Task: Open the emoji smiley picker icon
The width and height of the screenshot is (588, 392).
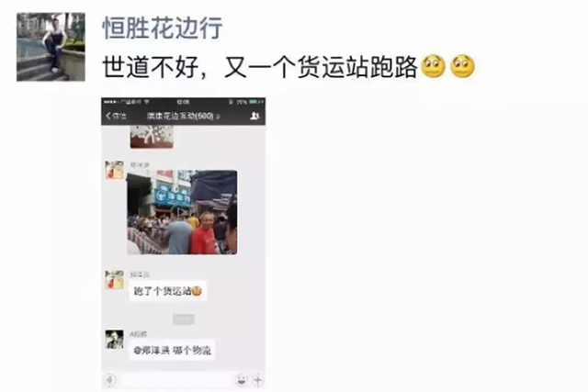Action: coord(242,380)
